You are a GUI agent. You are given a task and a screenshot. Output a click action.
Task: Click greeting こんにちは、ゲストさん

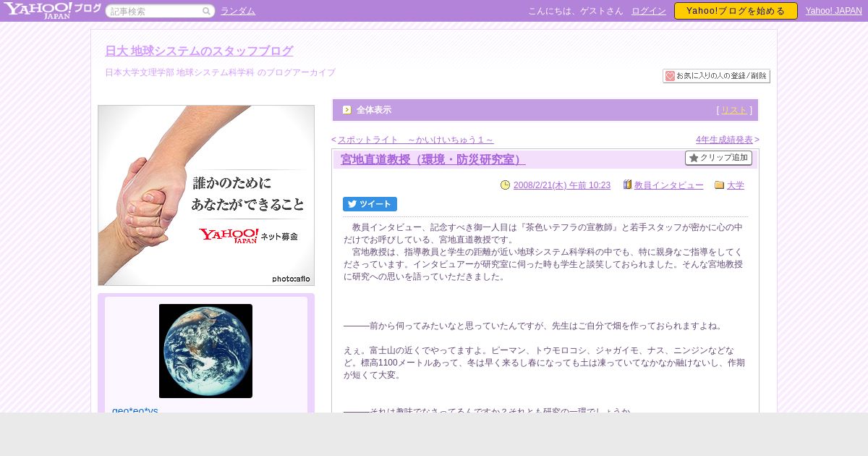tap(576, 11)
